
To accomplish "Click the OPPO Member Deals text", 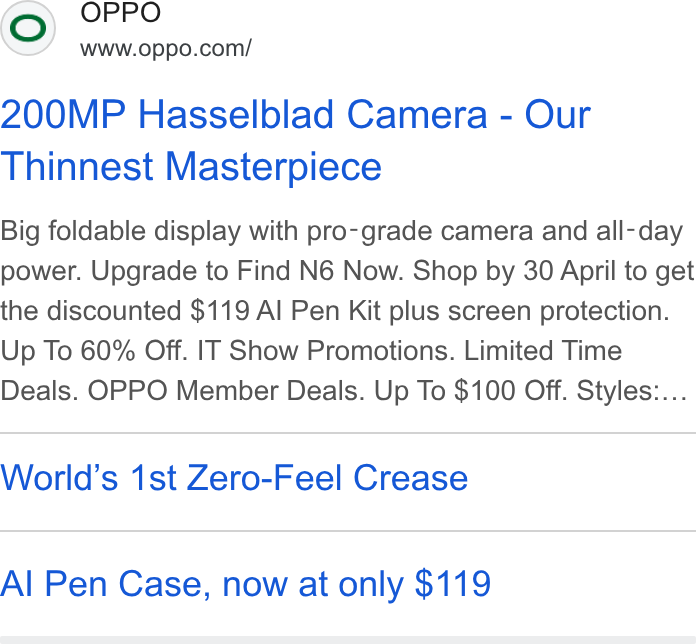I will (226, 391).
